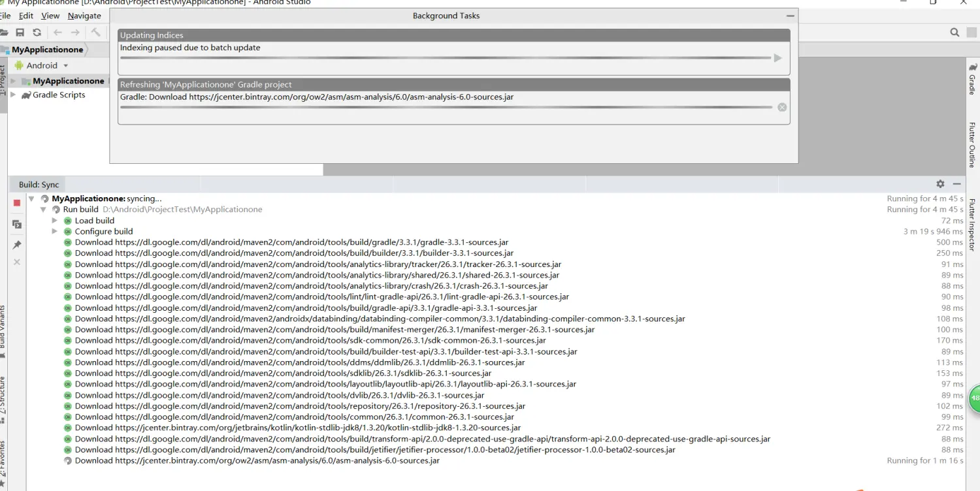Image resolution: width=980 pixels, height=491 pixels.
Task: Open the View menu
Action: pyautogui.click(x=50, y=16)
